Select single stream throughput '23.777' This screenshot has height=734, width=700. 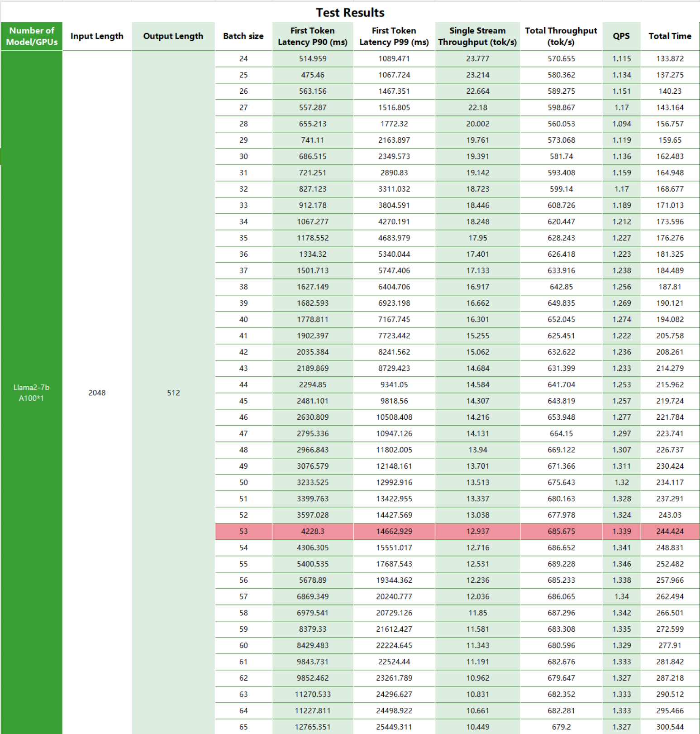(477, 58)
